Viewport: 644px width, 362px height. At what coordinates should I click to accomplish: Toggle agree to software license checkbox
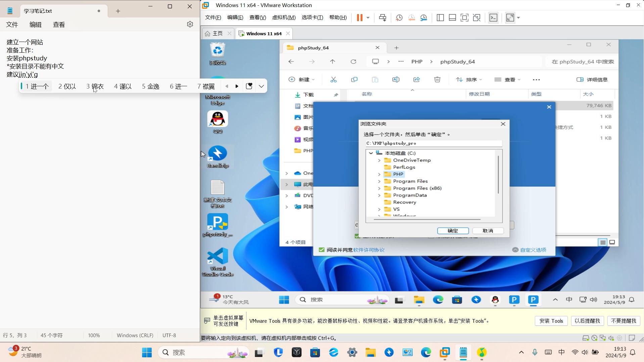point(321,250)
